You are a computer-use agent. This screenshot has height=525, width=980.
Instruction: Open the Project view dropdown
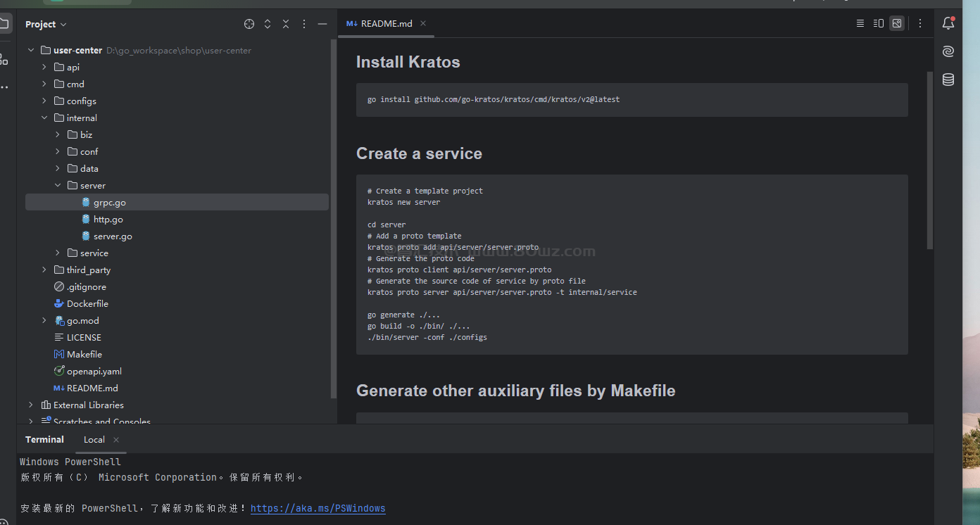coord(46,24)
